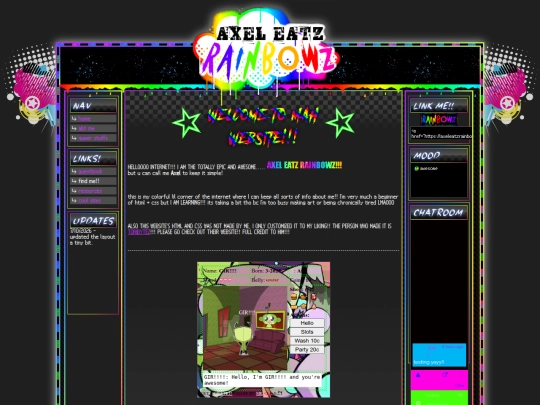The height and width of the screenshot is (405, 540).
Task: Click the GIR robot character in the room
Action: pyautogui.click(x=244, y=339)
